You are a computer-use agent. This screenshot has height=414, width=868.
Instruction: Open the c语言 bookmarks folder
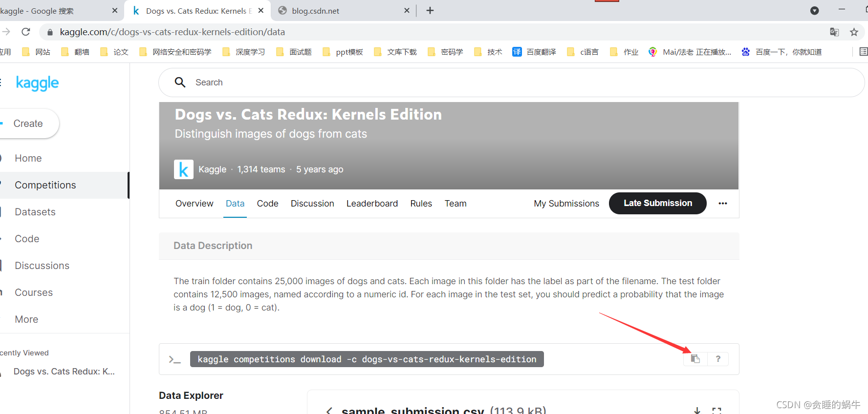click(x=583, y=52)
